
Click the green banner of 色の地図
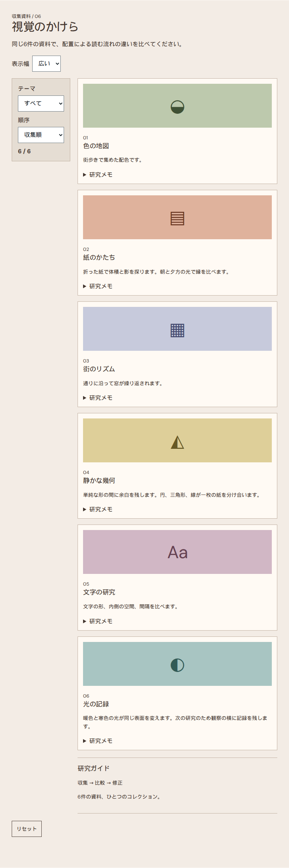177,106
